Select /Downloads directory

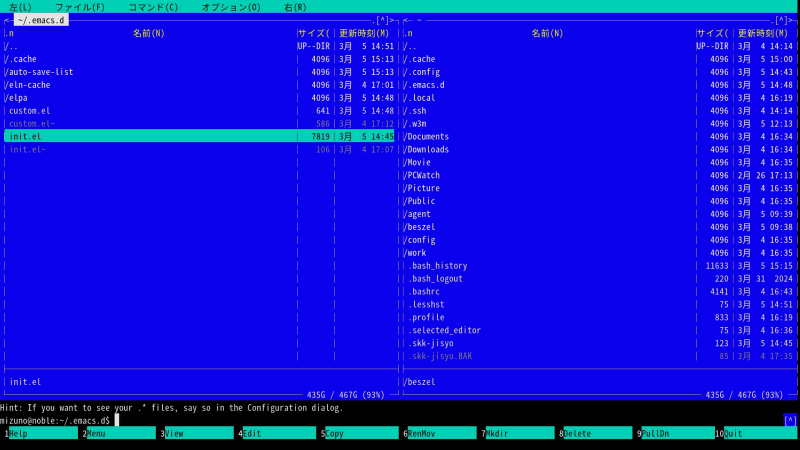pyautogui.click(x=598, y=149)
